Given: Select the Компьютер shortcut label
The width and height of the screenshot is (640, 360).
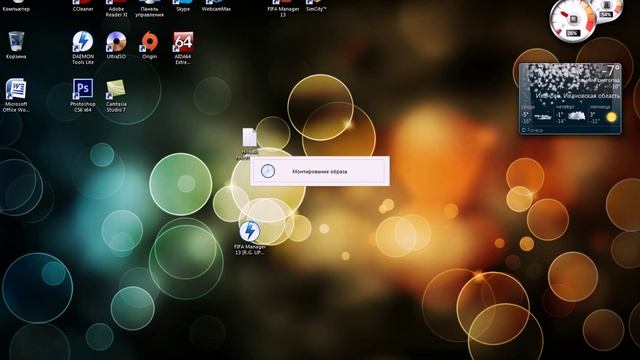Looking at the screenshot, I should [x=16, y=9].
